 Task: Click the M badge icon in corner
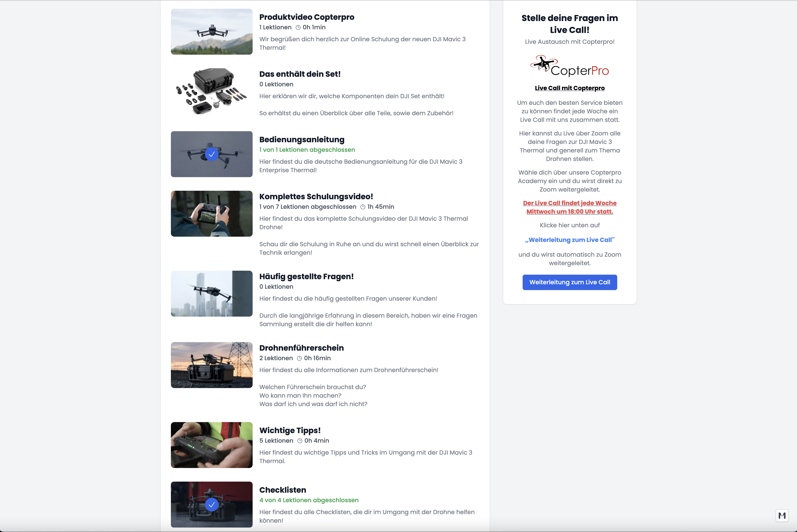[782, 516]
